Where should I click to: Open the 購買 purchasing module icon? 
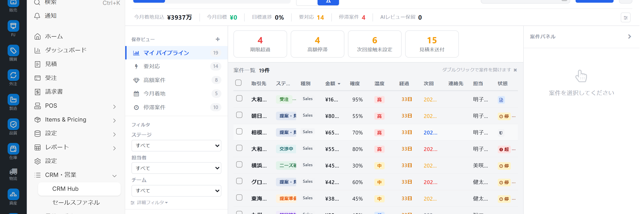coord(13,51)
